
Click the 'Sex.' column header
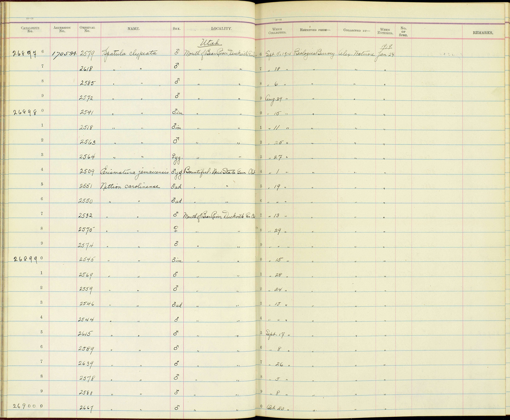tap(177, 29)
